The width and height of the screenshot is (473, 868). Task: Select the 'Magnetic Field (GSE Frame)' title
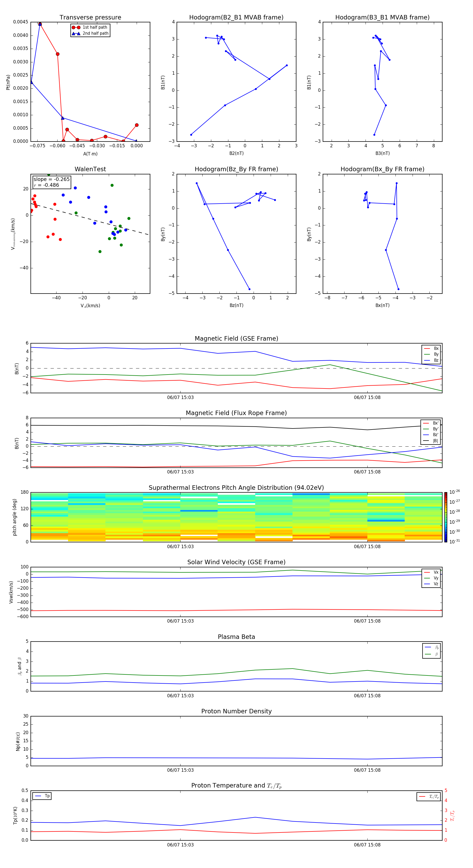(236, 339)
